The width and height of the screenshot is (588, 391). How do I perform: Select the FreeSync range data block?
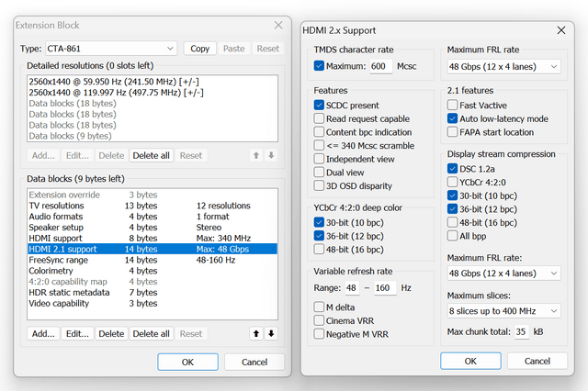pos(153,260)
